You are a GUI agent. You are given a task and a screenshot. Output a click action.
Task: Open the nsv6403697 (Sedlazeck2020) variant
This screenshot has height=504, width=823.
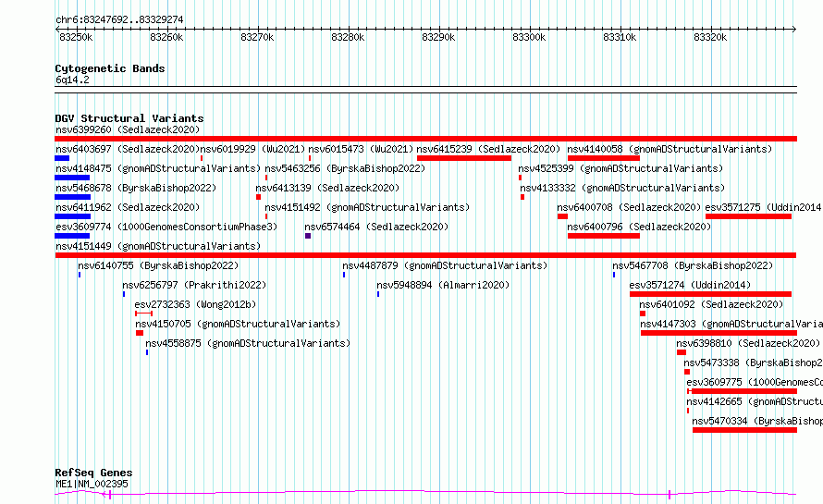[128, 149]
